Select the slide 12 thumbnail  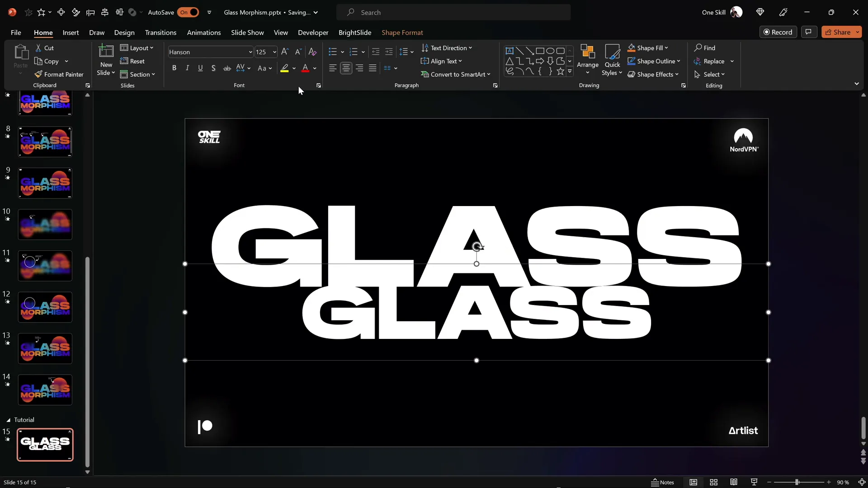click(45, 307)
